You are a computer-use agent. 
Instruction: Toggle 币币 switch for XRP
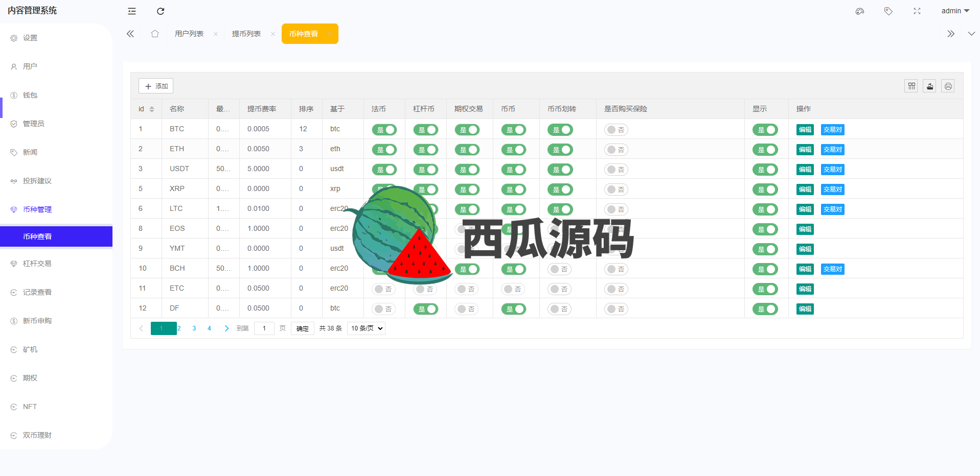click(514, 189)
